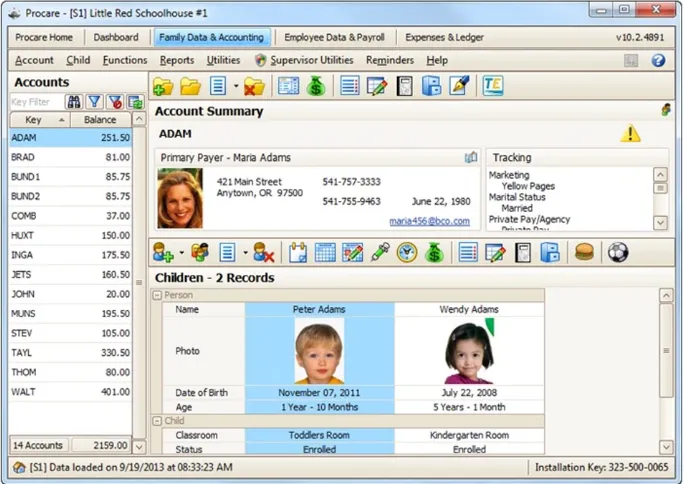This screenshot has height=484, width=684.
Task: Click Maria Adams primary payer photo
Action: click(x=180, y=198)
